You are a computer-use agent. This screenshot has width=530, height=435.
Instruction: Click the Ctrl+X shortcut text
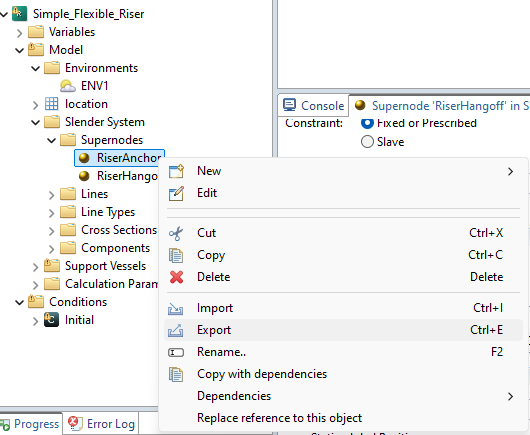coord(486,233)
